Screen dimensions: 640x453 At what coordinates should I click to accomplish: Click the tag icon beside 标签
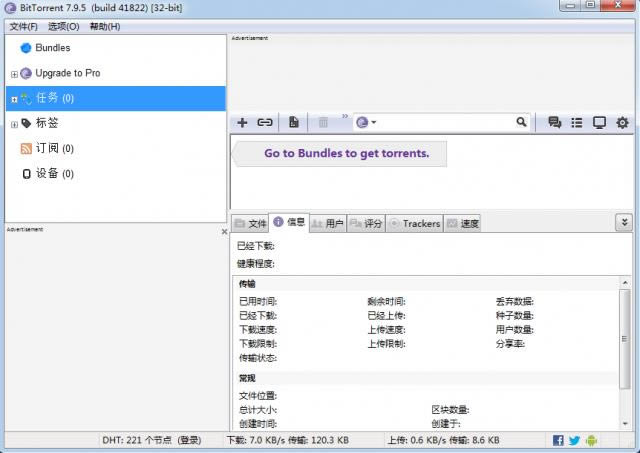(26, 123)
